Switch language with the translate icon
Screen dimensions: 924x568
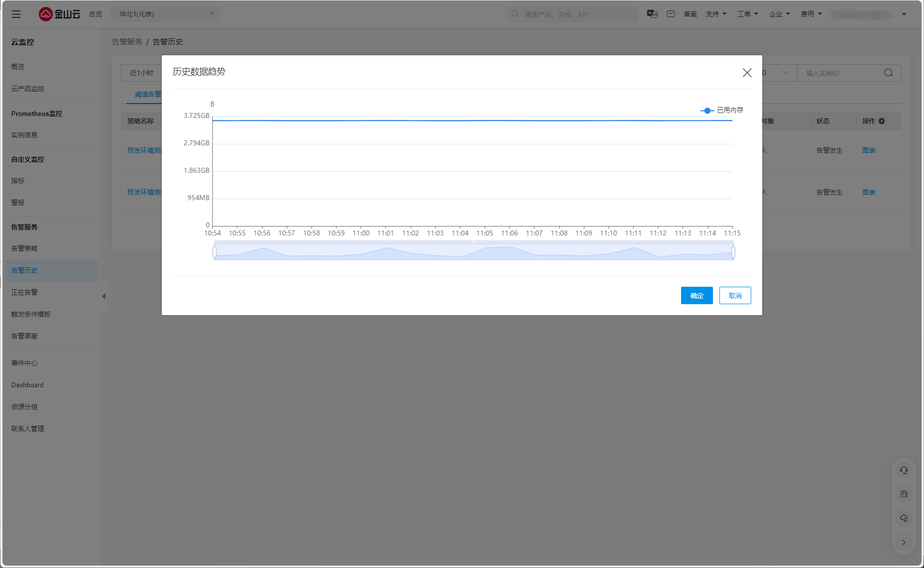pos(652,14)
